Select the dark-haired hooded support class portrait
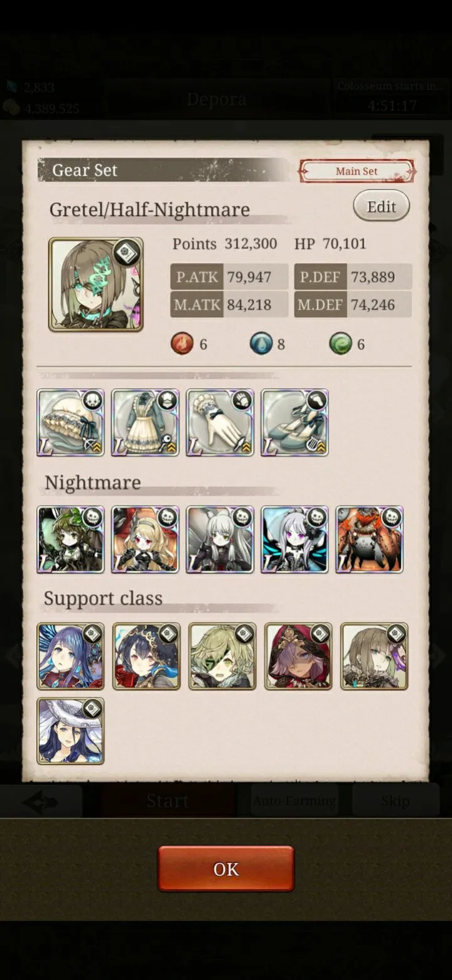452x980 pixels. click(146, 656)
